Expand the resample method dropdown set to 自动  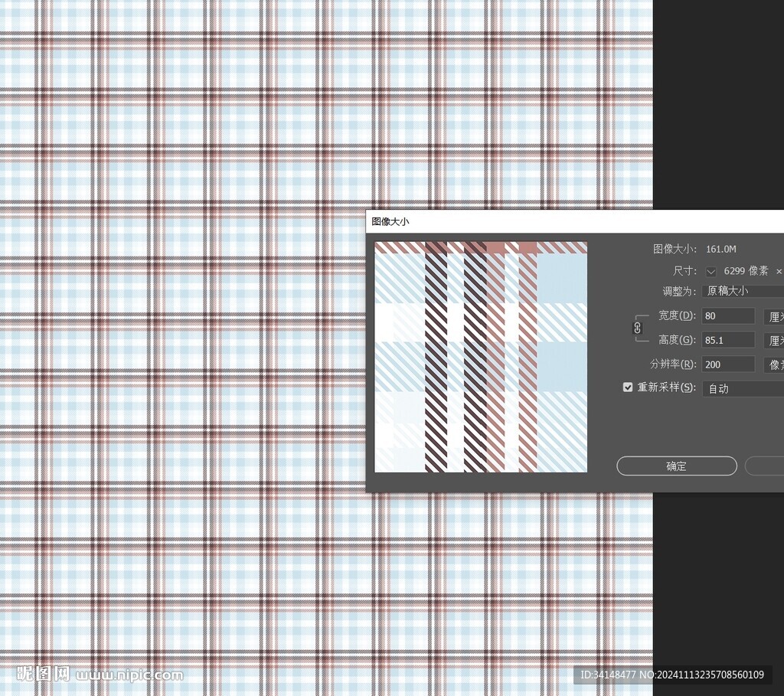(x=743, y=388)
